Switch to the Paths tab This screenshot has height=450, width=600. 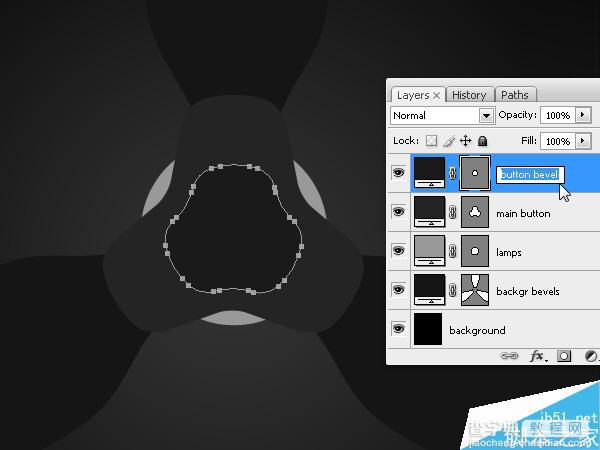point(515,95)
